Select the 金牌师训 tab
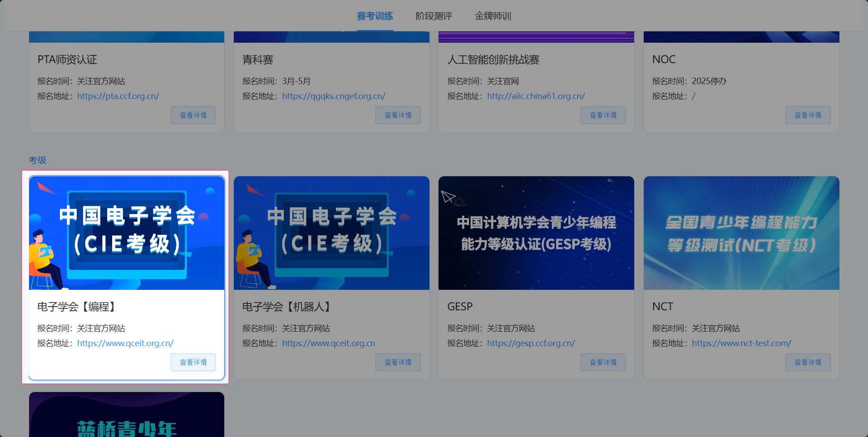 click(x=493, y=16)
